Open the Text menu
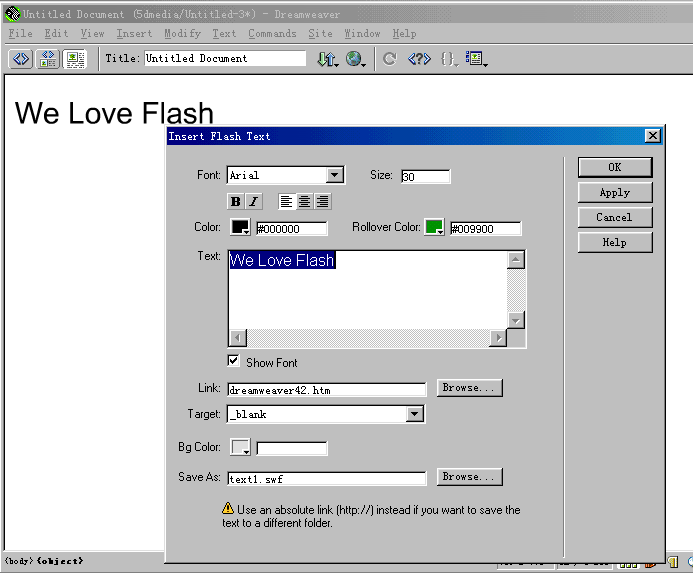 224,34
